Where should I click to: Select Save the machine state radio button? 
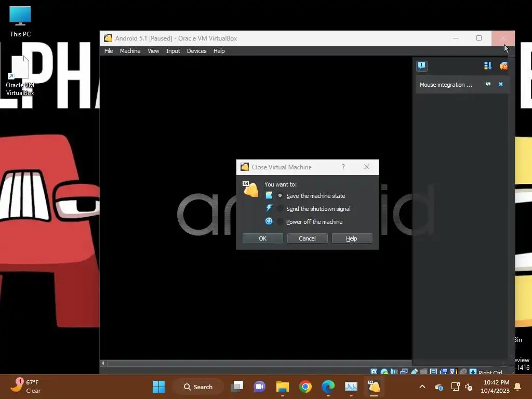pyautogui.click(x=280, y=196)
